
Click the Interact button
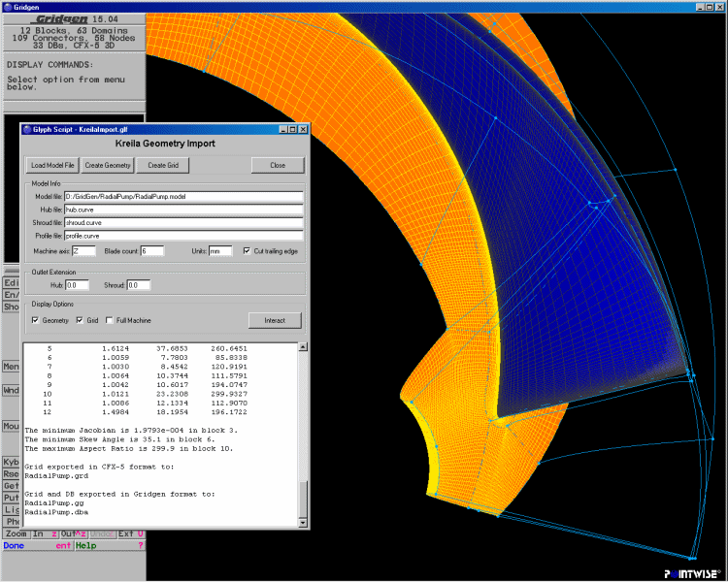[275, 321]
